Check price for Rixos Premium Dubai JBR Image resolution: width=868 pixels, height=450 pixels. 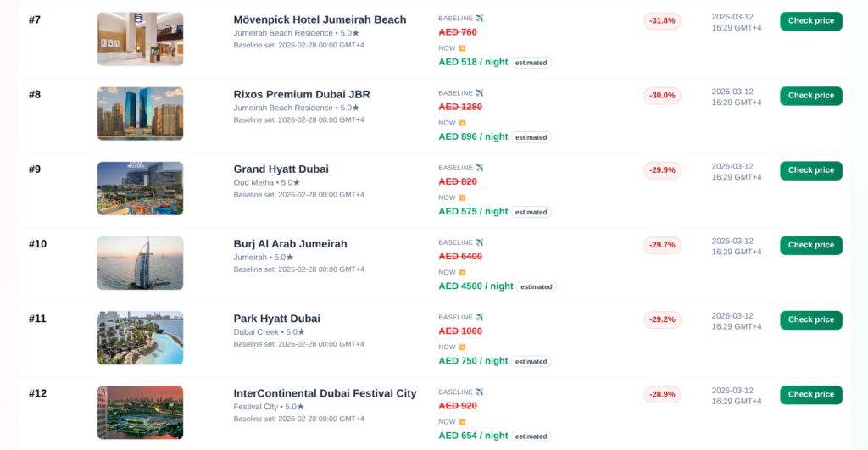(810, 96)
